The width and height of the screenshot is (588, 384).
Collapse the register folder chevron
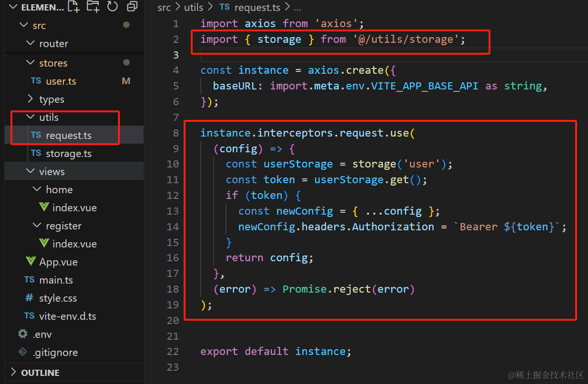pyautogui.click(x=37, y=226)
